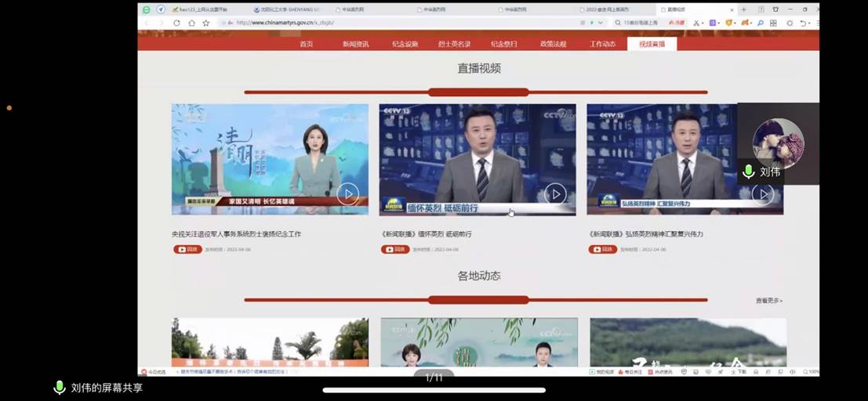The height and width of the screenshot is (401, 868).
Task: Click the 360 browser logo icon
Action: point(147,9)
